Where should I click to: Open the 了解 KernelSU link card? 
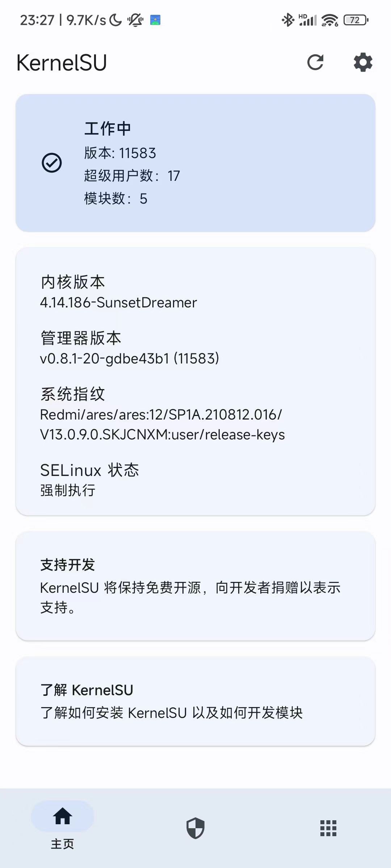click(x=195, y=701)
